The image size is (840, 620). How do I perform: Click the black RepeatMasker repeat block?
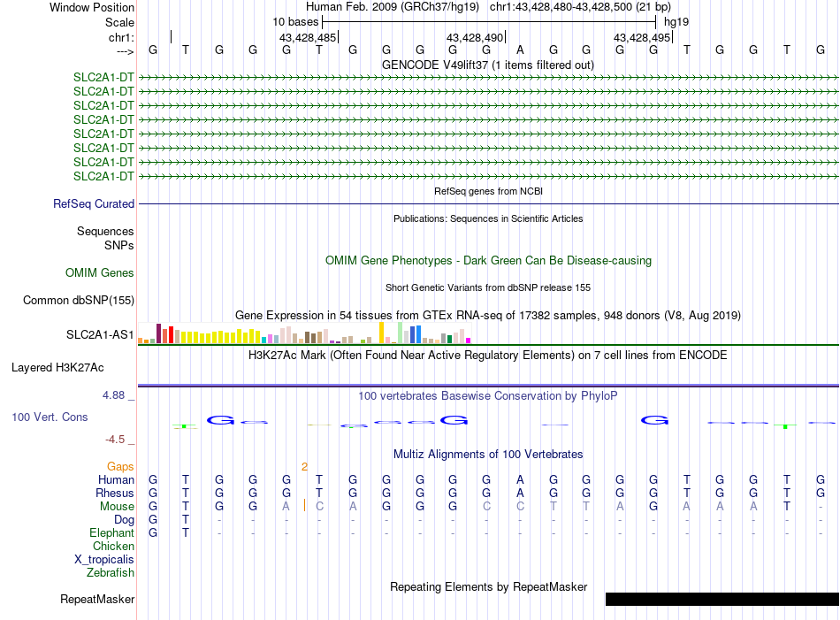(722, 599)
